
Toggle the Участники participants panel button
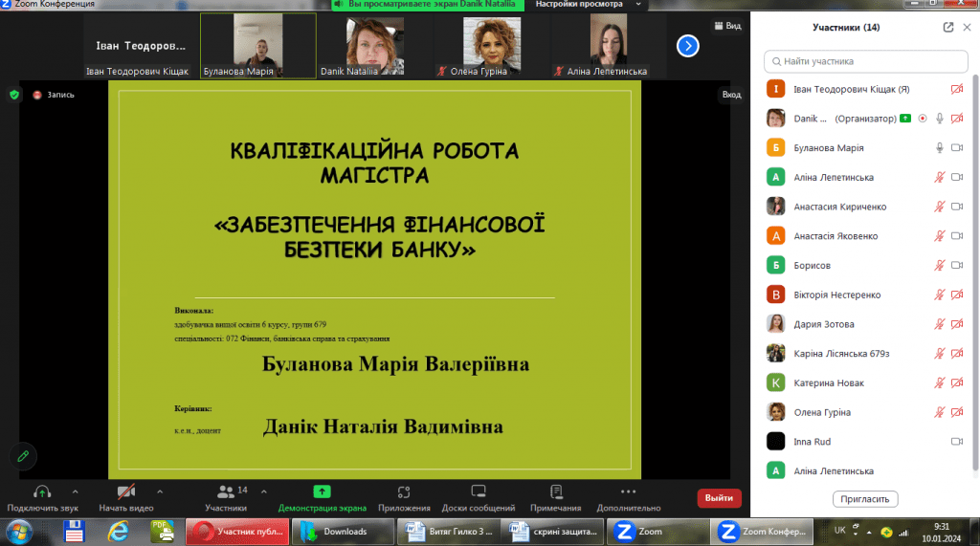coord(225,491)
